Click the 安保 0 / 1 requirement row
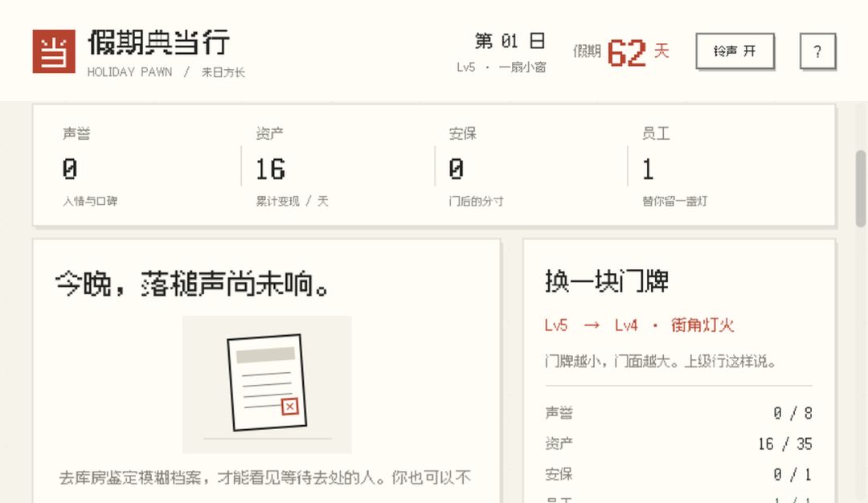The height and width of the screenshot is (503, 868). [678, 474]
